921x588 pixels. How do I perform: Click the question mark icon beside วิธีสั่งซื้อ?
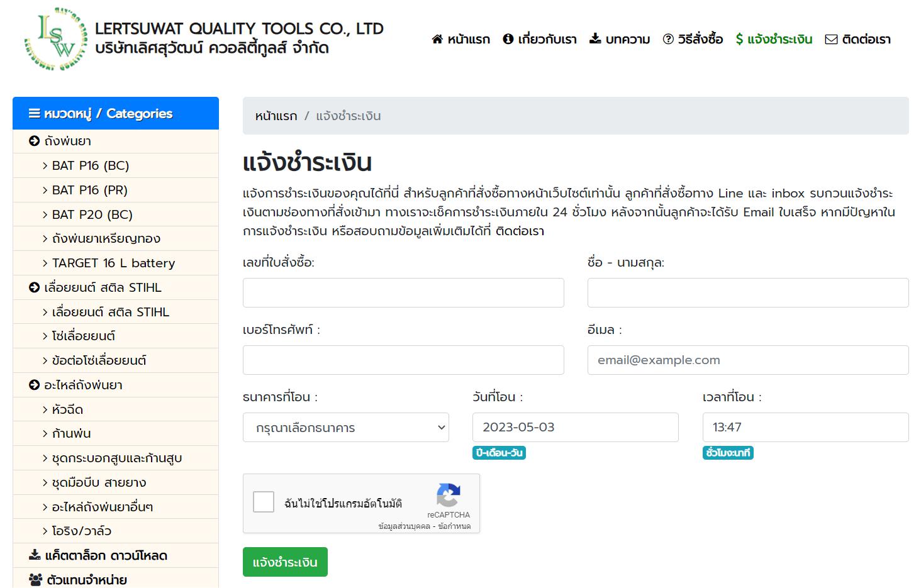pyautogui.click(x=668, y=40)
